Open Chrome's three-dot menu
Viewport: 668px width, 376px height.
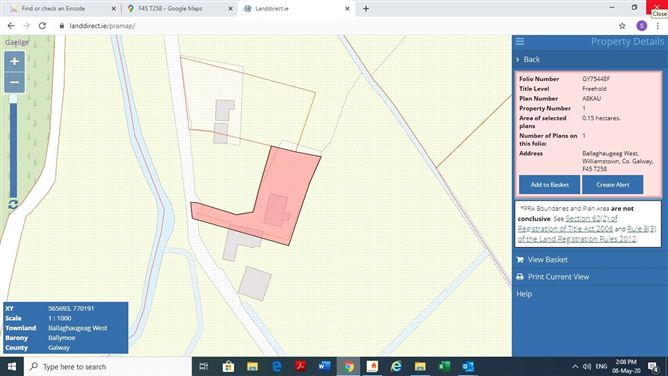pyautogui.click(x=657, y=26)
